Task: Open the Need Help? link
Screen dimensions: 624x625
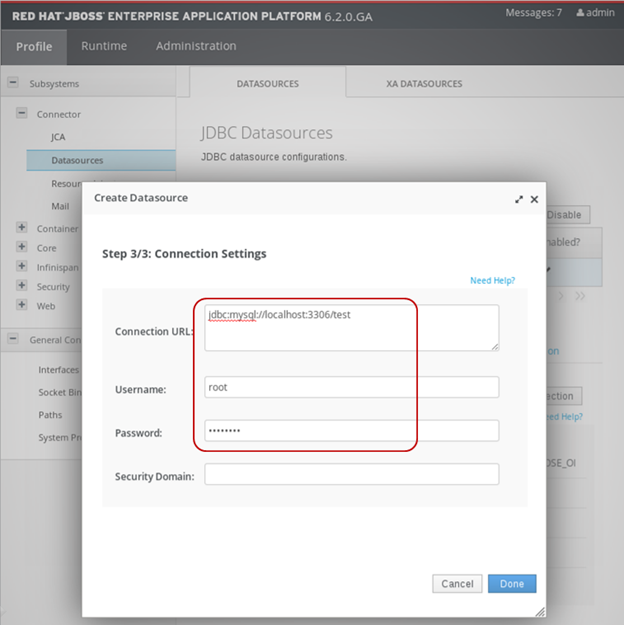Action: point(494,281)
